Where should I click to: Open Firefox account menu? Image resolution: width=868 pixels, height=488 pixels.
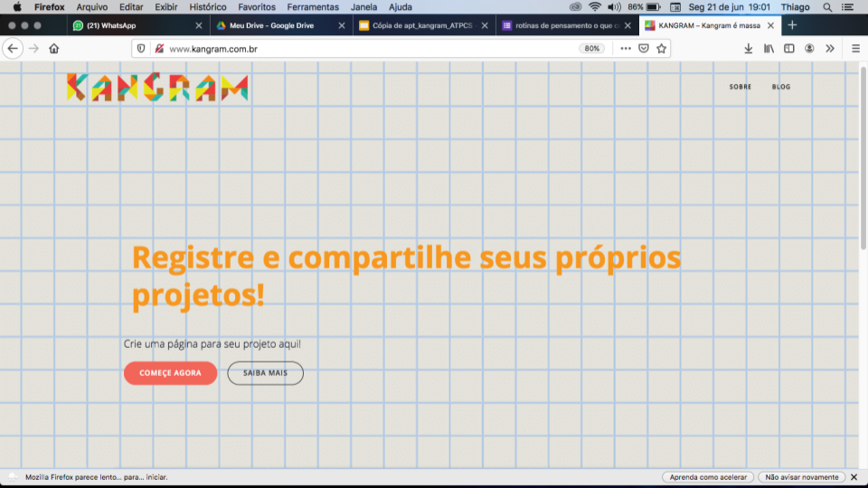pos(809,49)
